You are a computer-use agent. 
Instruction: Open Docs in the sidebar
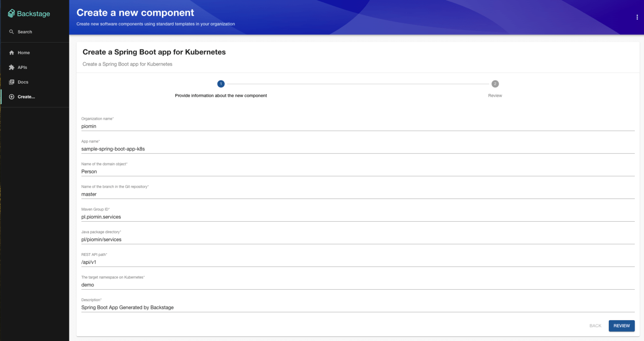pyautogui.click(x=35, y=82)
